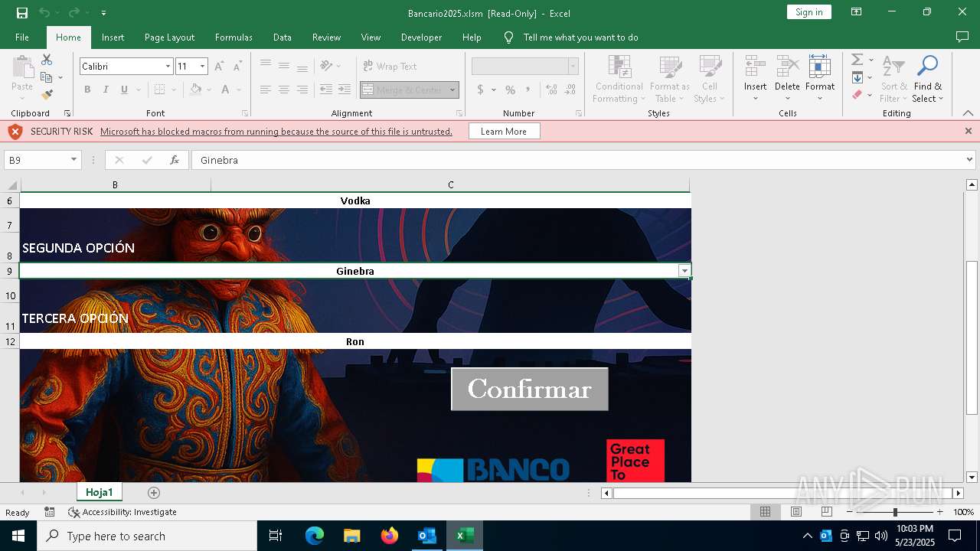Image resolution: width=980 pixels, height=551 pixels.
Task: Click the Learn More button
Action: (x=504, y=132)
